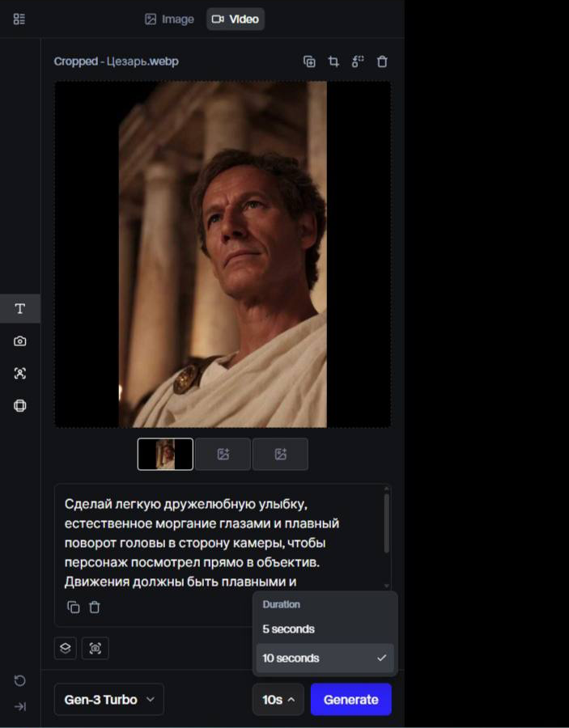Click the expand/reframe image icon in header
Image resolution: width=569 pixels, height=728 pixels.
(358, 61)
